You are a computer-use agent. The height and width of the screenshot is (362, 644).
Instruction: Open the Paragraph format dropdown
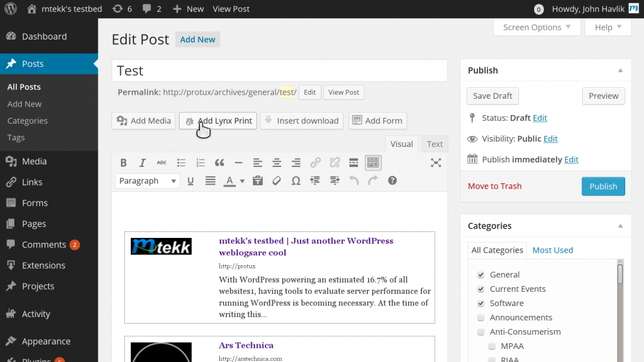pos(148,181)
